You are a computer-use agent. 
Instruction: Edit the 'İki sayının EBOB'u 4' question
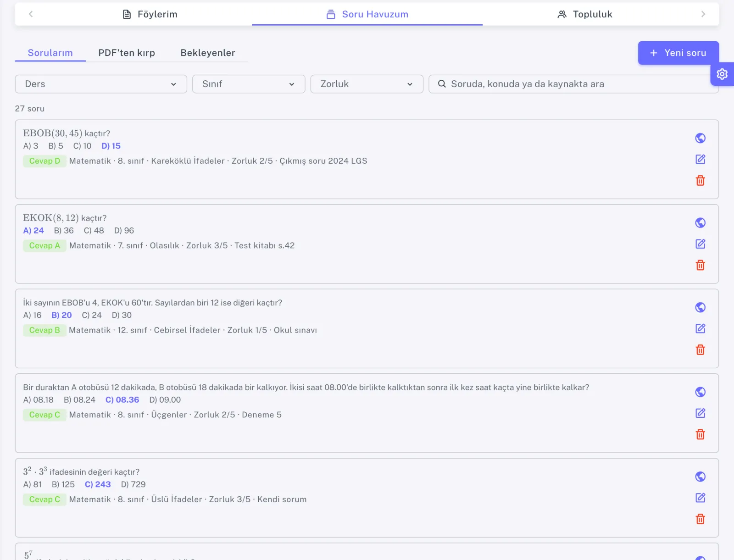[x=700, y=328]
